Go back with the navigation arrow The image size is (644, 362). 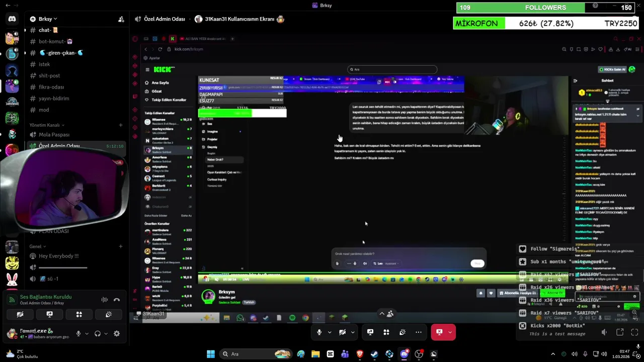click(8, 6)
